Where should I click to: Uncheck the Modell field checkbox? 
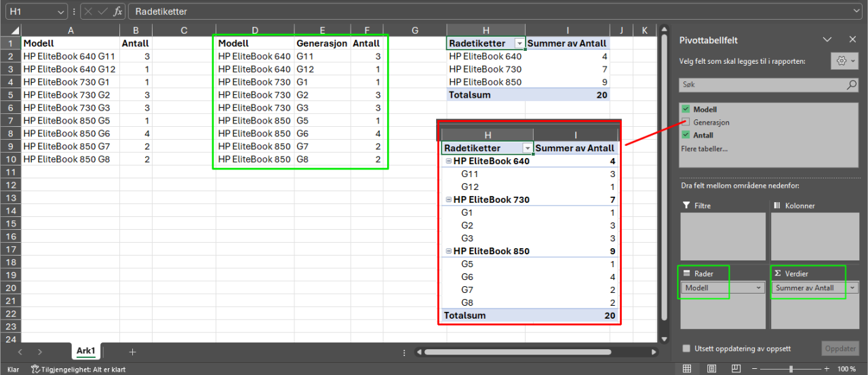[686, 109]
